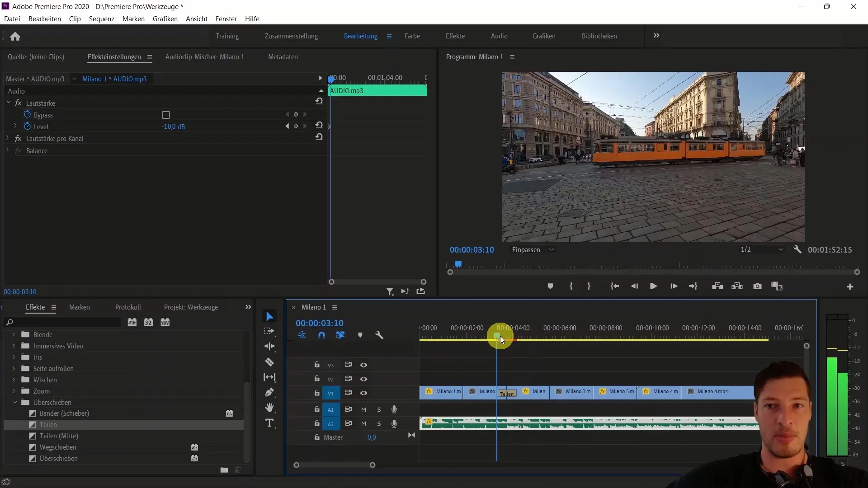868x488 pixels.
Task: Click the Lift button
Action: click(717, 286)
